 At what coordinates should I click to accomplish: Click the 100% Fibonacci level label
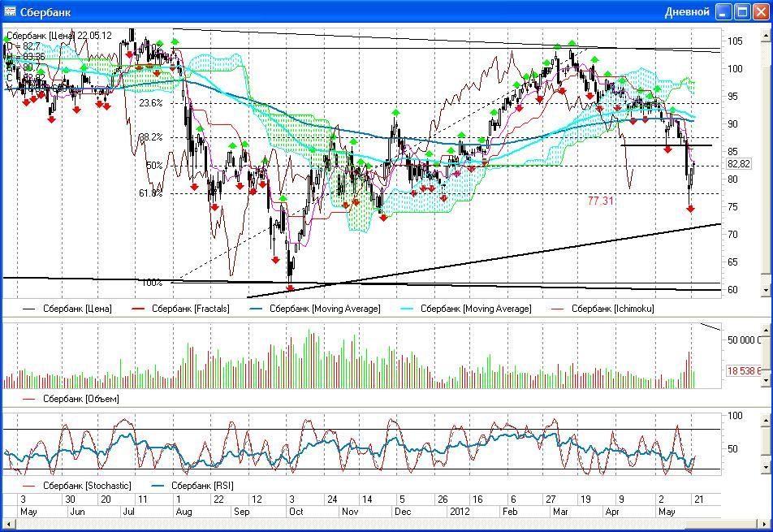[x=152, y=283]
